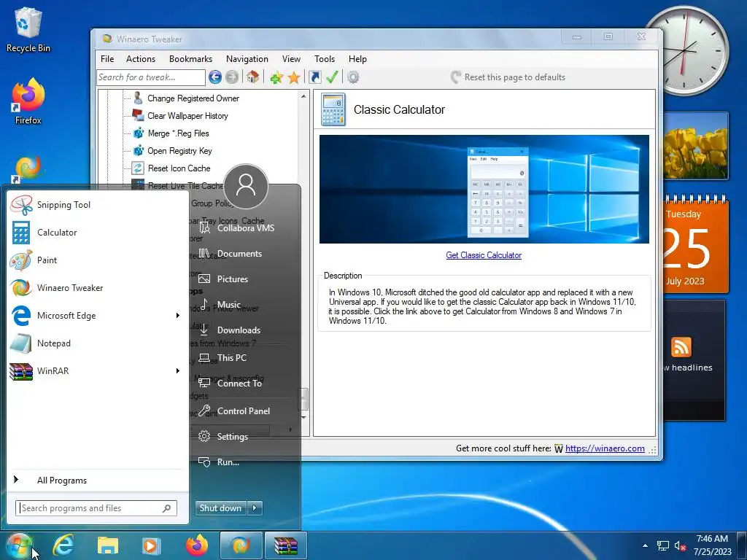
Task: Launch media player from the taskbar
Action: point(151,545)
